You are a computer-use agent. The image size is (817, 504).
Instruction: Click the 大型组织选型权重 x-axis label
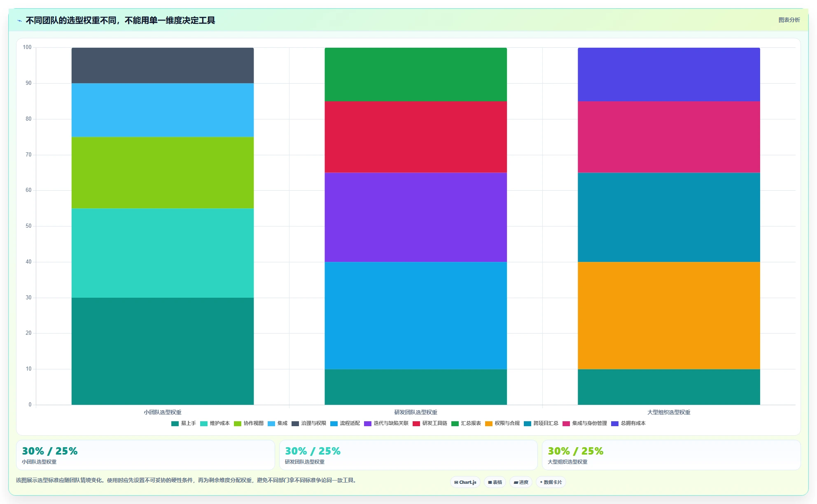coord(669,412)
